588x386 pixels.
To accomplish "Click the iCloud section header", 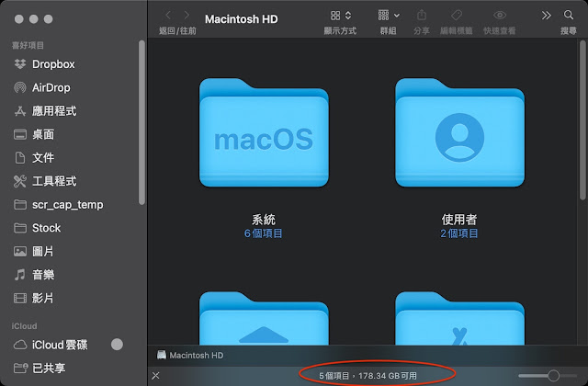I will [x=24, y=326].
